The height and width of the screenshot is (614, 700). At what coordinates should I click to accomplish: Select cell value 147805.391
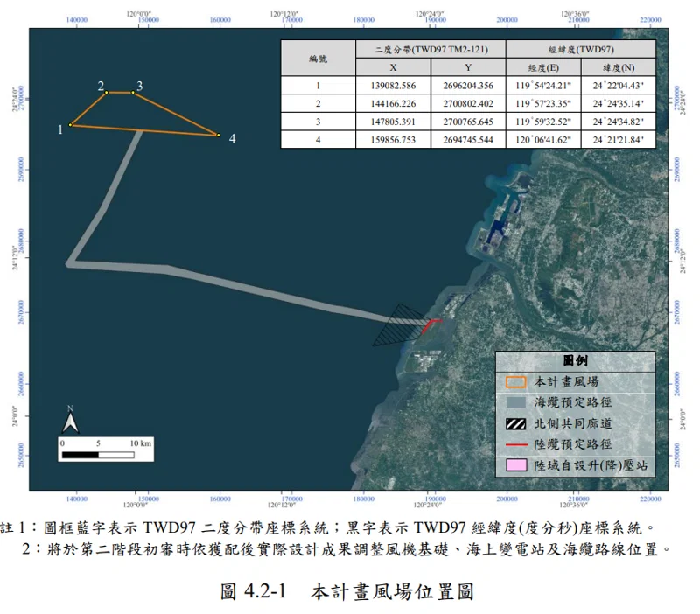tap(393, 122)
